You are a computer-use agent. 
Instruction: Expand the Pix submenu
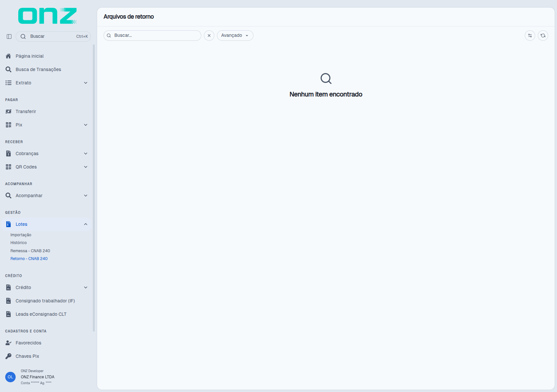click(x=86, y=125)
